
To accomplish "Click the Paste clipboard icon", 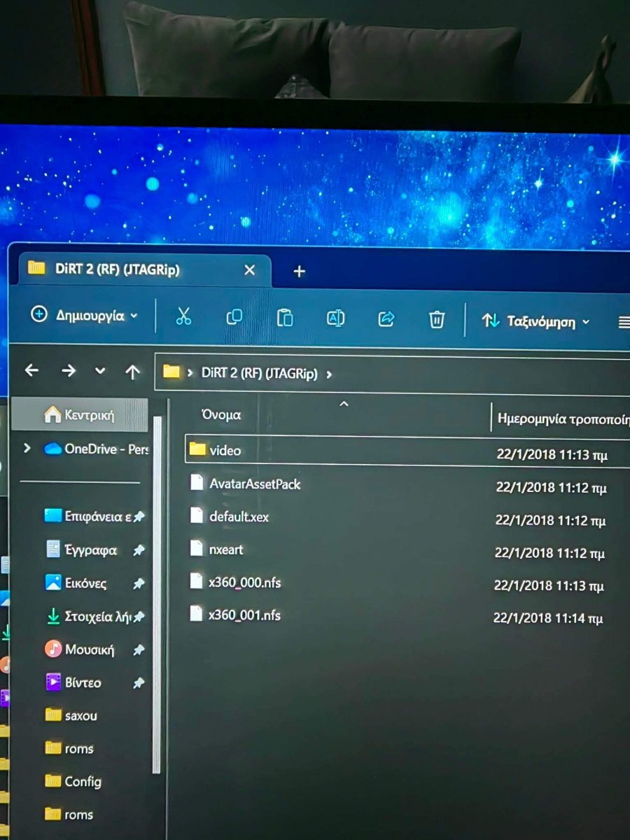I will 284,318.
